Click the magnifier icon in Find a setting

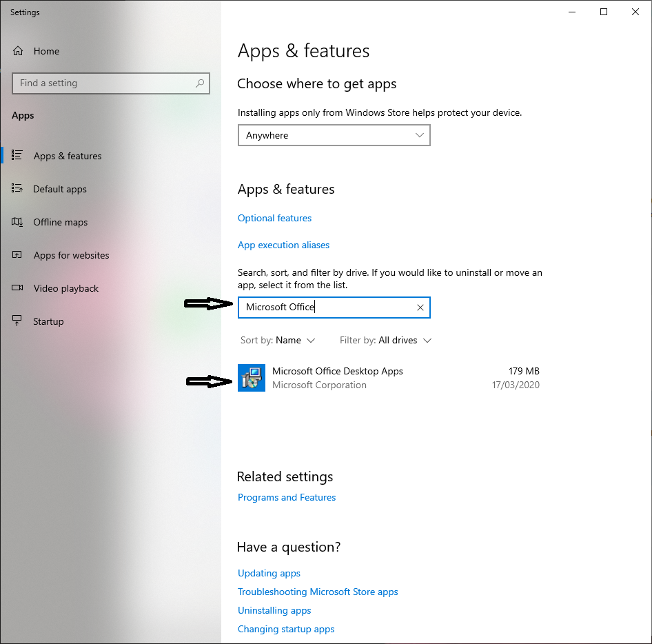(200, 83)
